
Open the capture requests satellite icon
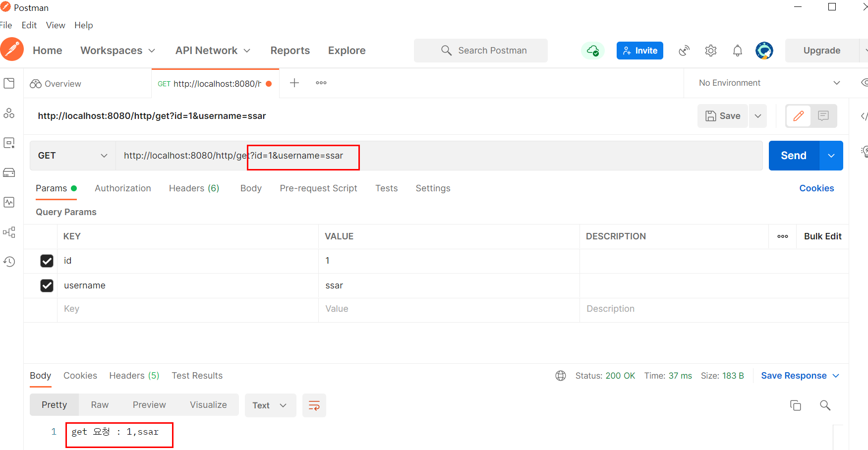click(x=684, y=51)
